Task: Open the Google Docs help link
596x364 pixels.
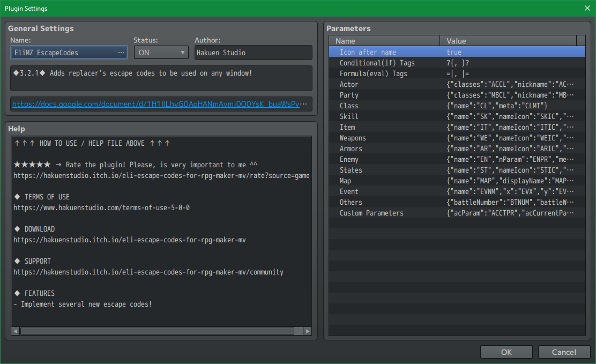Action: tap(156, 104)
